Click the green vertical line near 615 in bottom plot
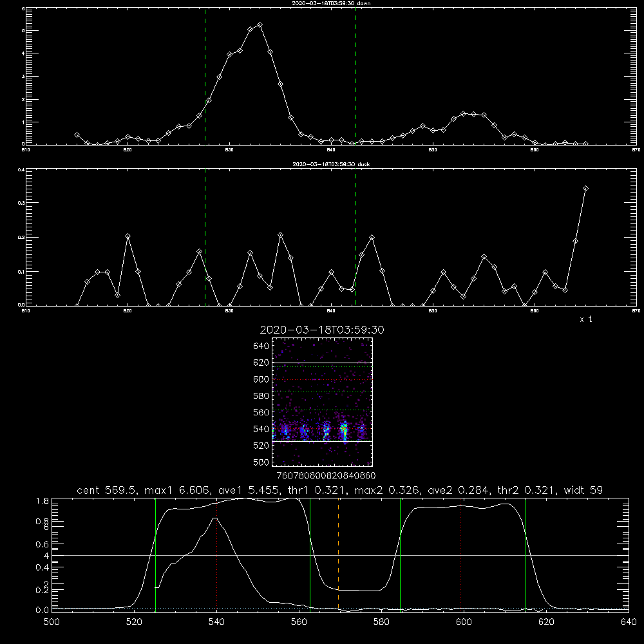 point(526,554)
